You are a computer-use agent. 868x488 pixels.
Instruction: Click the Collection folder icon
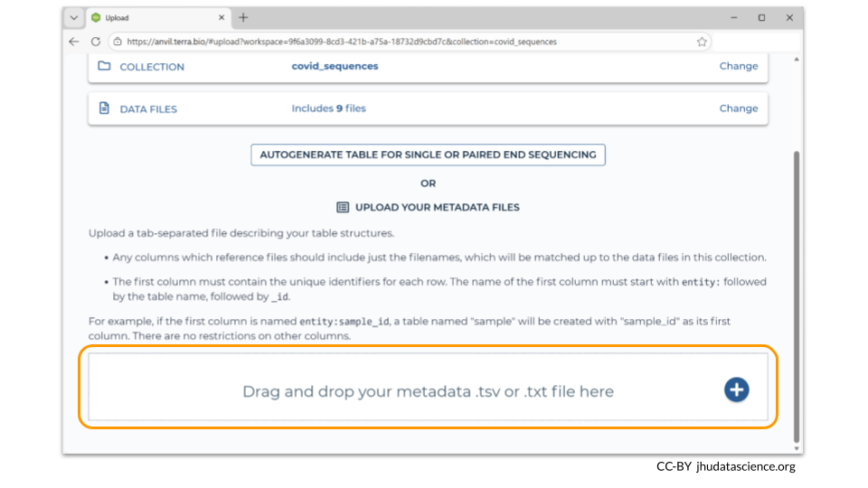104,66
